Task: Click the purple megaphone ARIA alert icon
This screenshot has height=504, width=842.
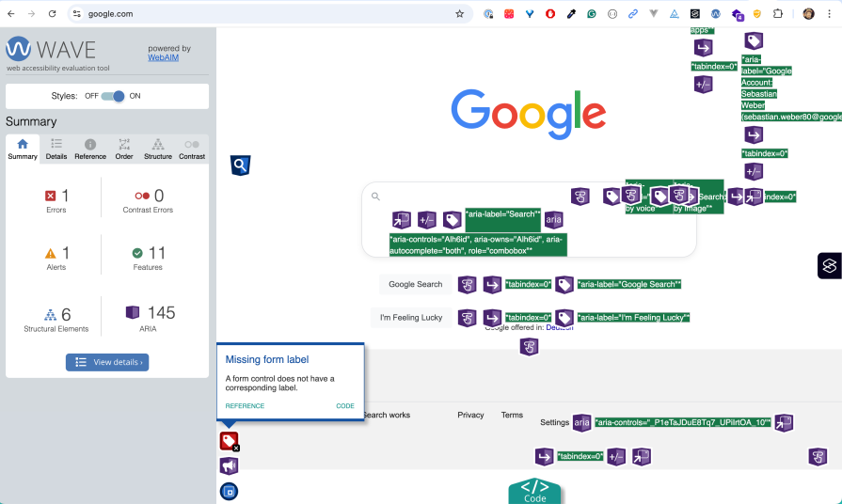Action: click(230, 465)
